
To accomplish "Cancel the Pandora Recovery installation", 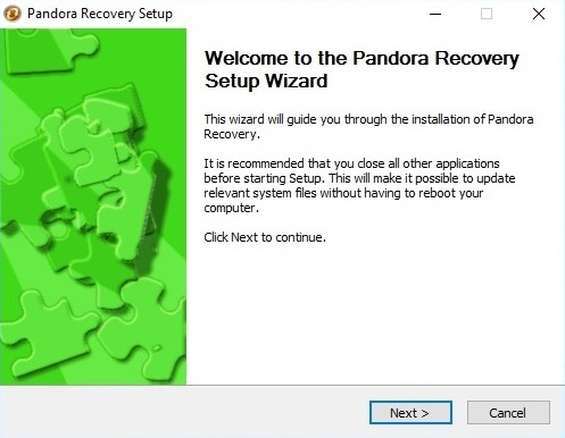I will (508, 412).
